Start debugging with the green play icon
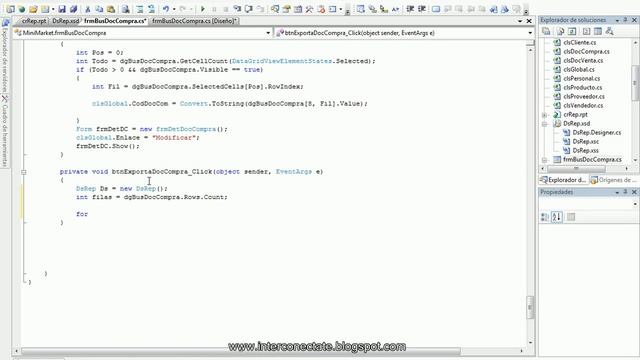Screen dimensions: 640x360 pyautogui.click(x=203, y=9)
